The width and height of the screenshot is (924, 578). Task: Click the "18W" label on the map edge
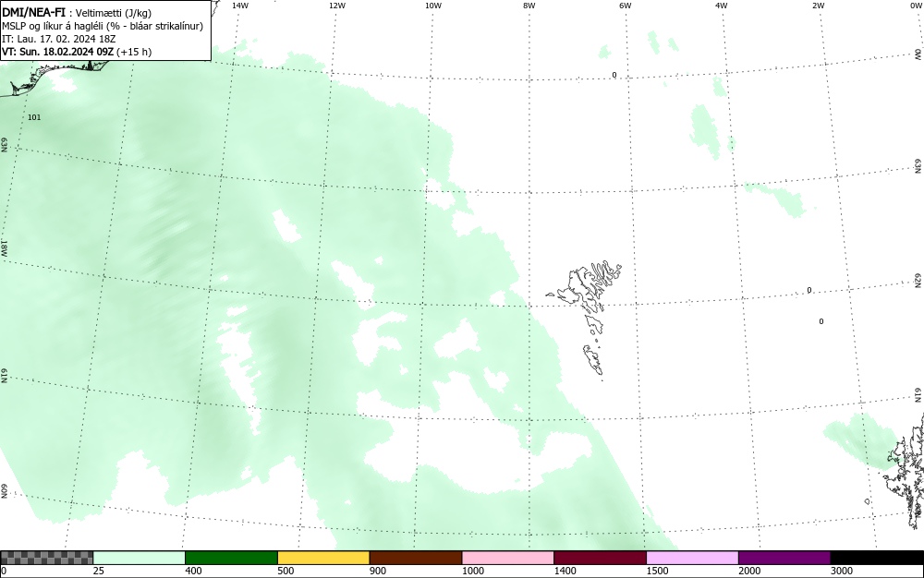[4, 247]
